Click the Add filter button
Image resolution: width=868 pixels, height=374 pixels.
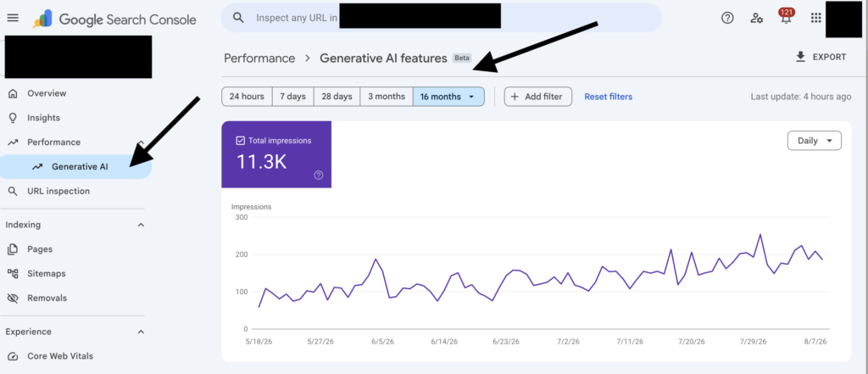[537, 97]
